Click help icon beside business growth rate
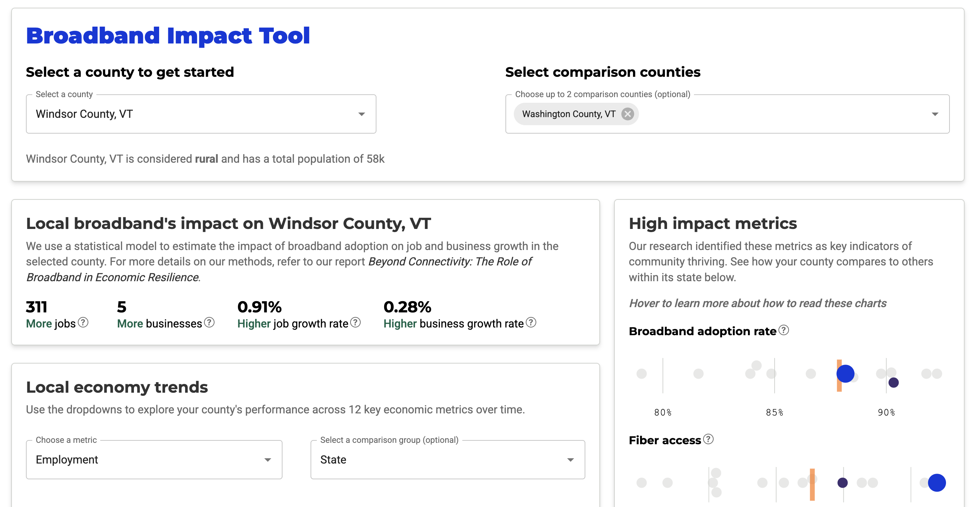Screen dimensions: 980x507 [x=531, y=322]
